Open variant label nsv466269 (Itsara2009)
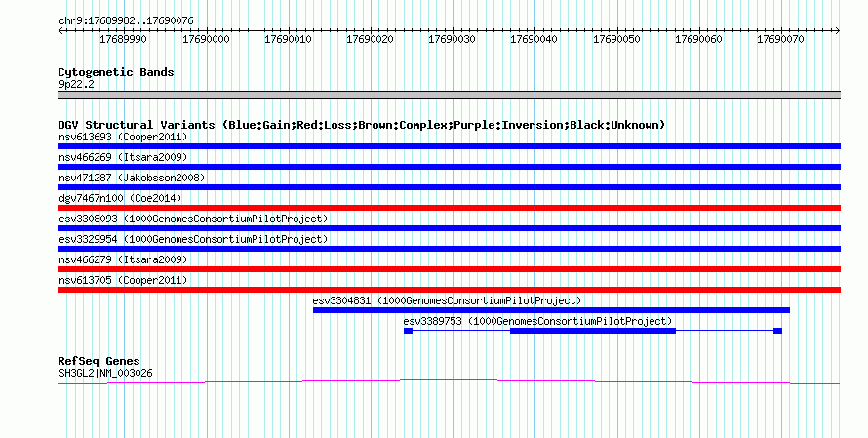868x438 pixels. (123, 157)
